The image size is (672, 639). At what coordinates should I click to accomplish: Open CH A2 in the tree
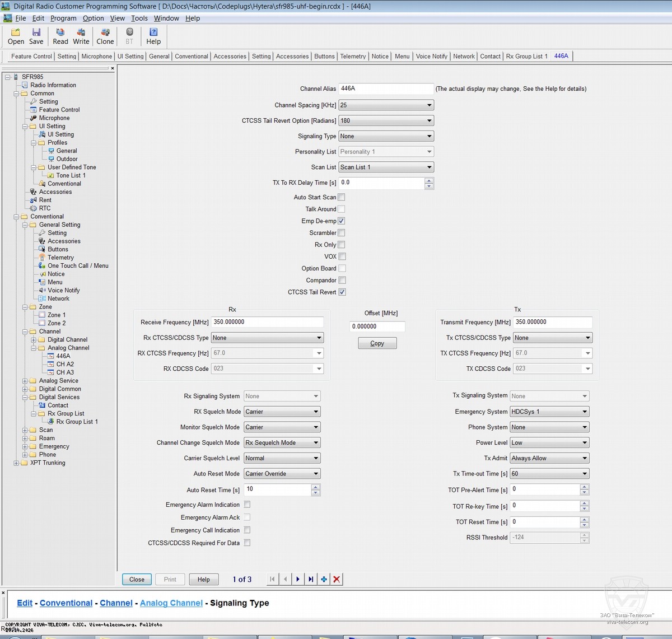pos(65,364)
